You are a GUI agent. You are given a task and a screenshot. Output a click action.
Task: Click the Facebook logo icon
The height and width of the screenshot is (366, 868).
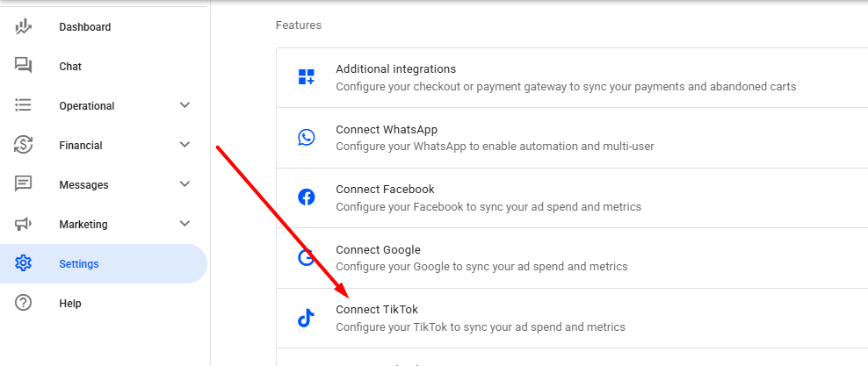pos(306,197)
